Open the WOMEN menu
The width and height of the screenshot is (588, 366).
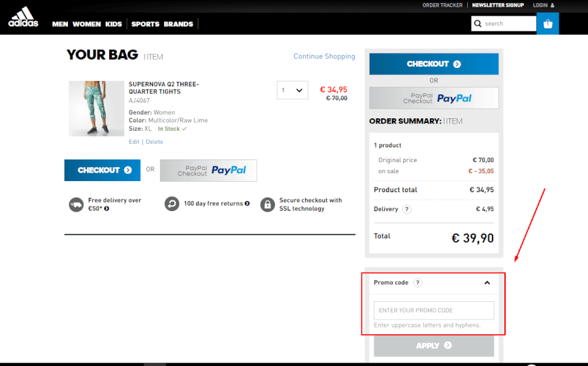tap(87, 24)
